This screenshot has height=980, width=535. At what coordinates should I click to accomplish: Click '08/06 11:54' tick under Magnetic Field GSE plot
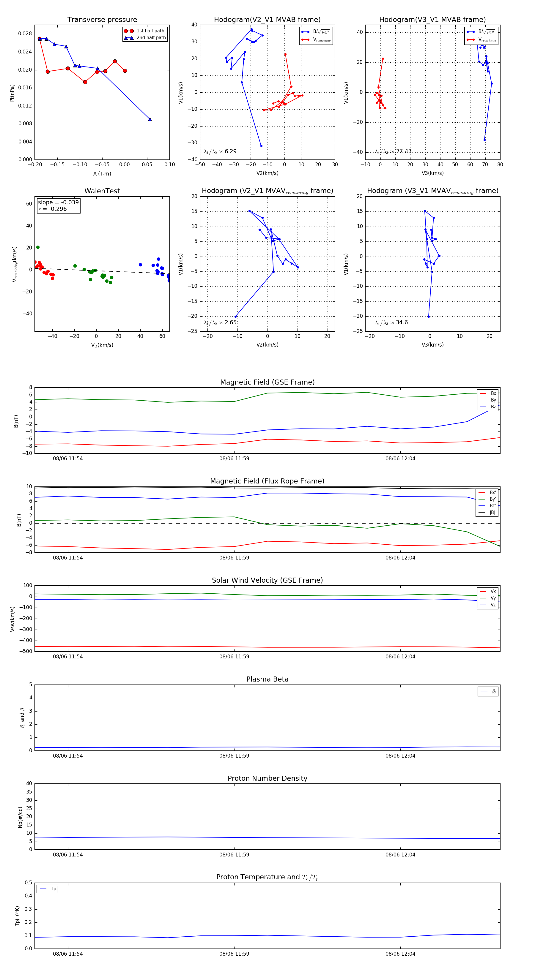click(x=68, y=459)
